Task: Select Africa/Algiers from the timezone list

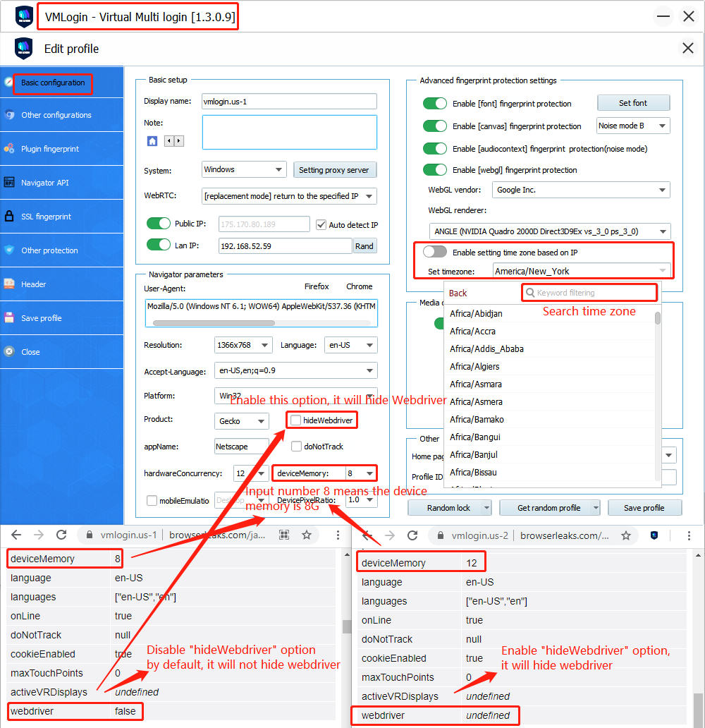Action: point(474,366)
